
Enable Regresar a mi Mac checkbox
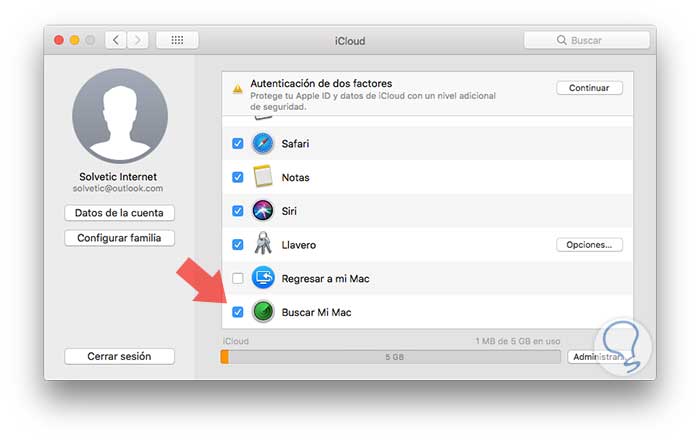coord(238,279)
